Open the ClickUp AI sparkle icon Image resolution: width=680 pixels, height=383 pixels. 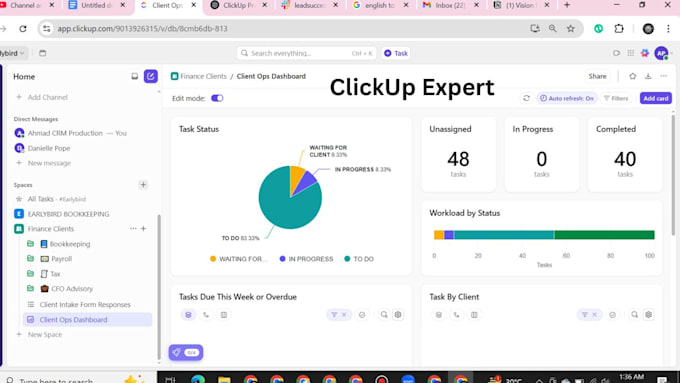(x=645, y=53)
